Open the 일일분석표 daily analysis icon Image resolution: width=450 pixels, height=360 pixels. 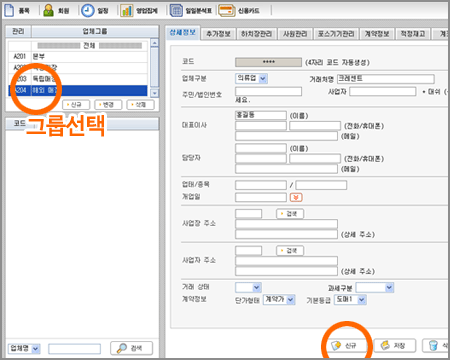[176, 10]
